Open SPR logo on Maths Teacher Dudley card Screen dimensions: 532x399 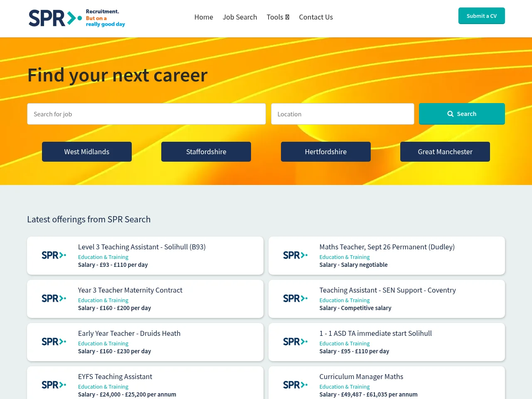(296, 255)
